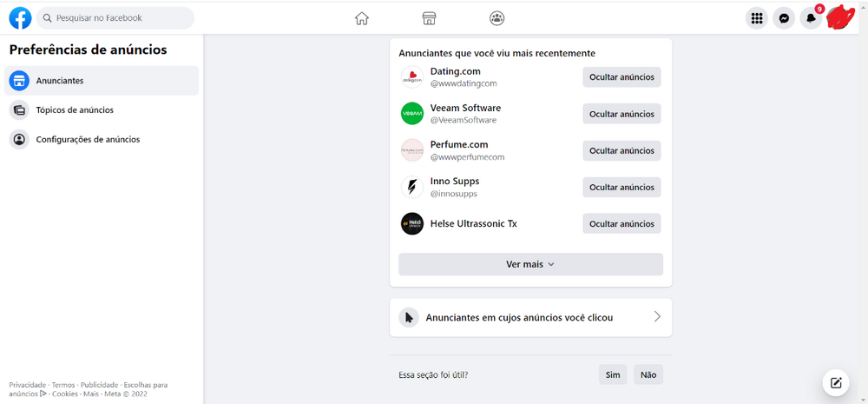Open the Termos footer link

click(x=63, y=385)
